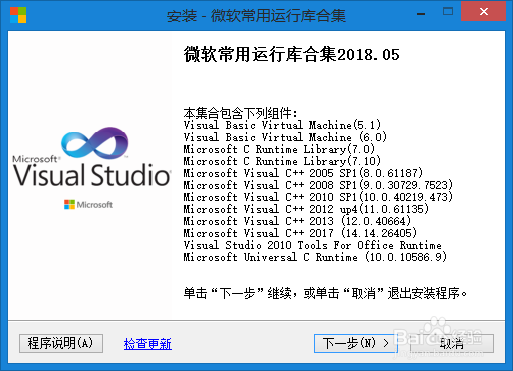This screenshot has width=513, height=371.
Task: Close the installer window
Action: click(x=484, y=12)
